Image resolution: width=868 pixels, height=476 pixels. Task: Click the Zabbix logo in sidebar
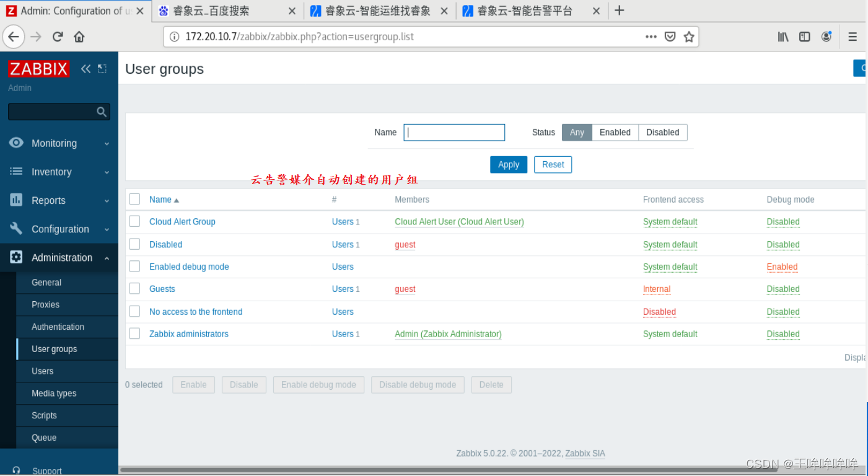point(38,69)
